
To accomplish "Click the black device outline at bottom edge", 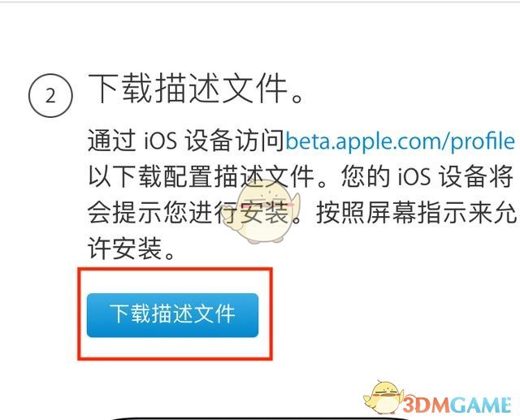I will (258, 418).
